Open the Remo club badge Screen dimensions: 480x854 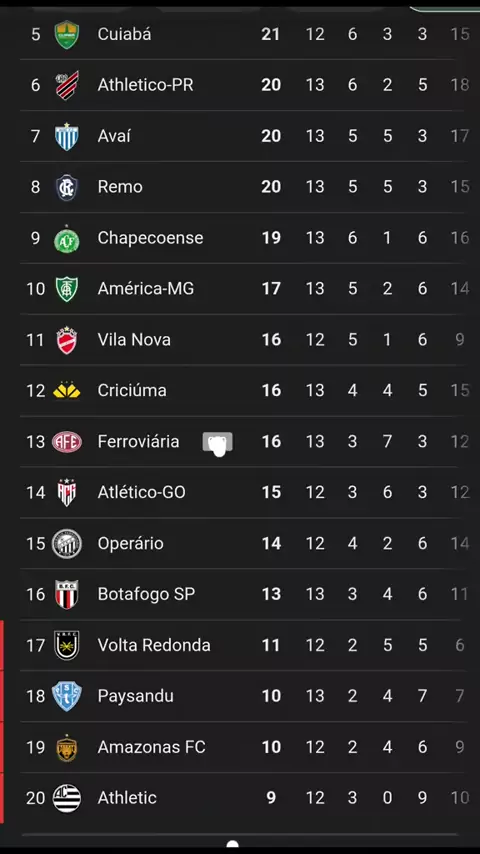tap(66, 187)
